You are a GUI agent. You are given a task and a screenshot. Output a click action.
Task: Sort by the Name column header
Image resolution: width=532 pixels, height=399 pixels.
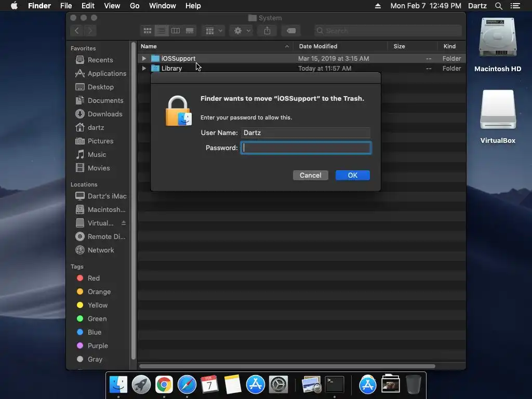coord(215,46)
